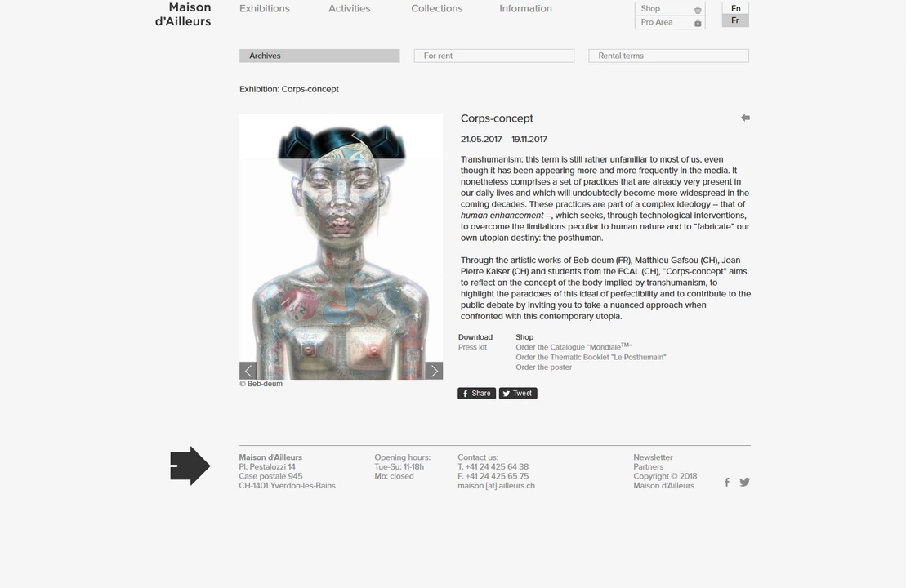The width and height of the screenshot is (906, 588).
Task: Open the Shop basket link
Action: click(670, 9)
